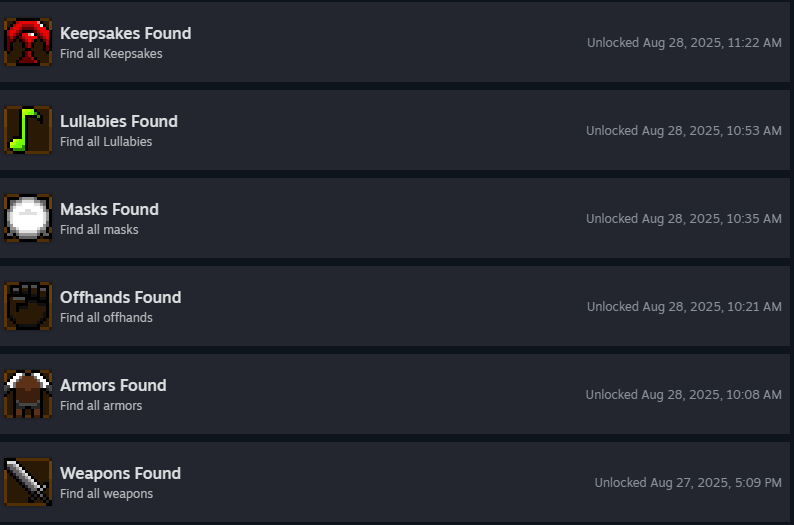Click the red Keepsakes achievement icon

(x=28, y=42)
